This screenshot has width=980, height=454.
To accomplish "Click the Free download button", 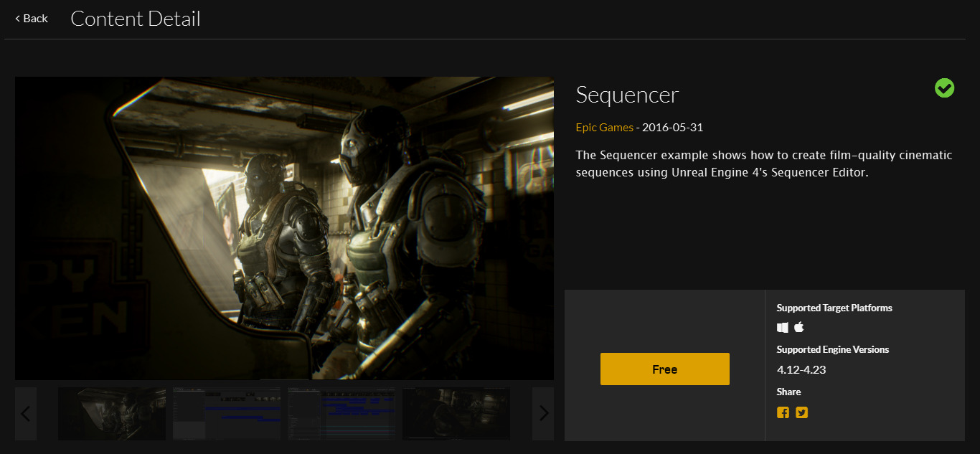I will [664, 369].
